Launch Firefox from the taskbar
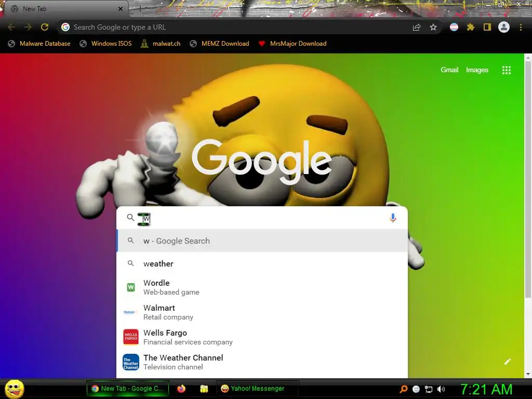The image size is (532, 399). click(x=181, y=389)
